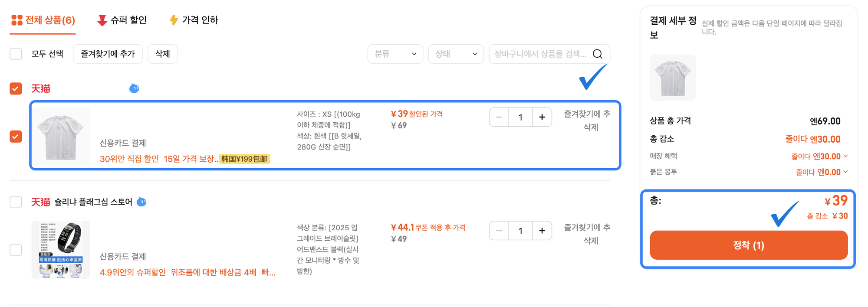Click the magnifier icon in the search bar

598,54
